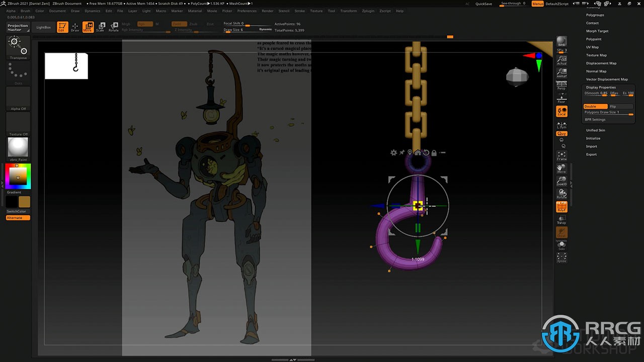Click the Actual size icon

561,60
